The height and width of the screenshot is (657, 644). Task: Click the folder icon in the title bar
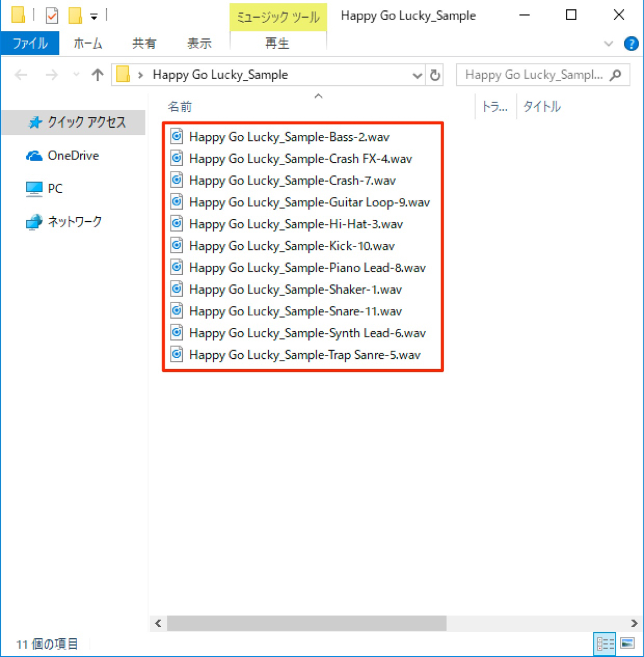pos(18,15)
